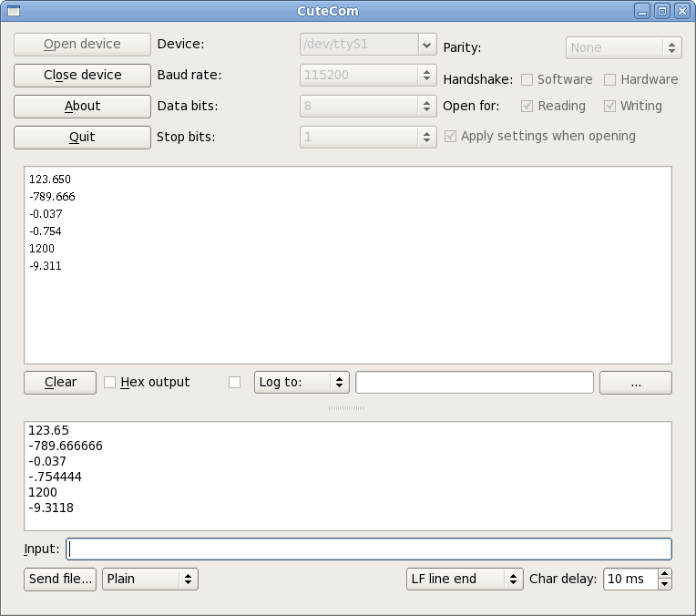Click the Char delay 10 ms field

630,580
